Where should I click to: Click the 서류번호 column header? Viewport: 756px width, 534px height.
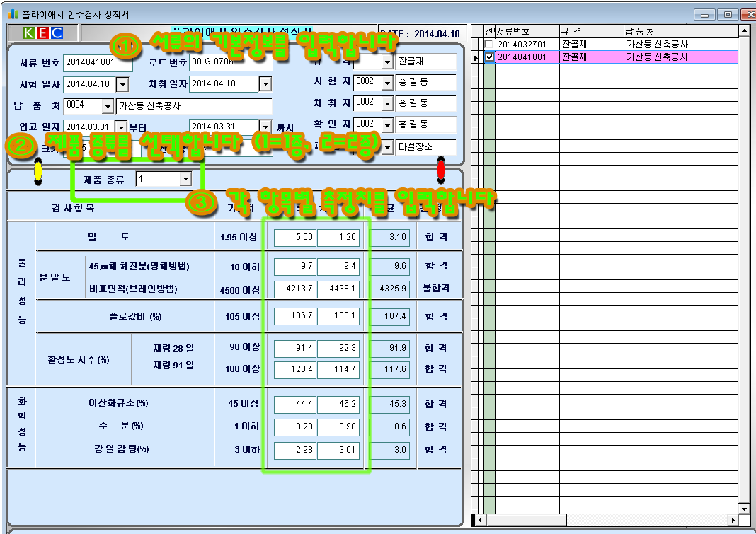527,31
